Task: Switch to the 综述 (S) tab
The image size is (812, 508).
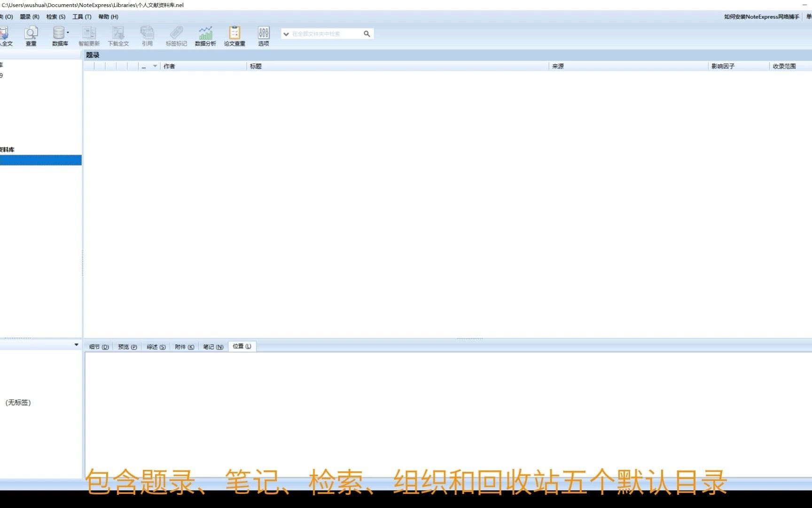Action: coord(156,347)
